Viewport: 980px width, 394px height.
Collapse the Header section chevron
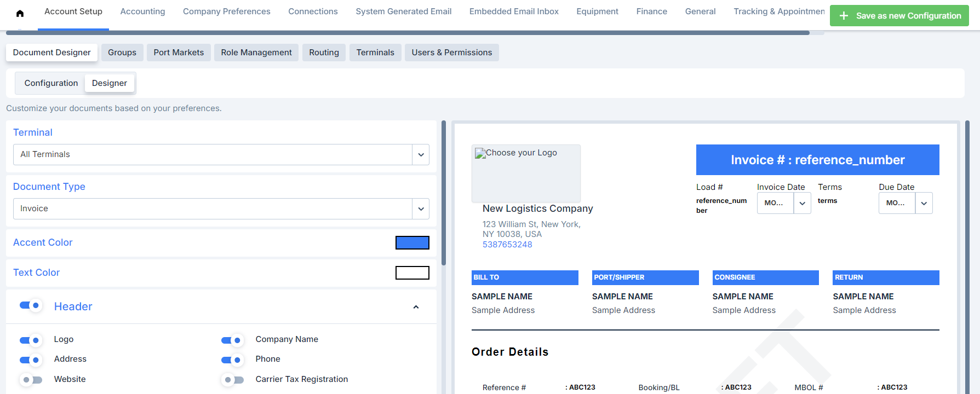pos(416,307)
